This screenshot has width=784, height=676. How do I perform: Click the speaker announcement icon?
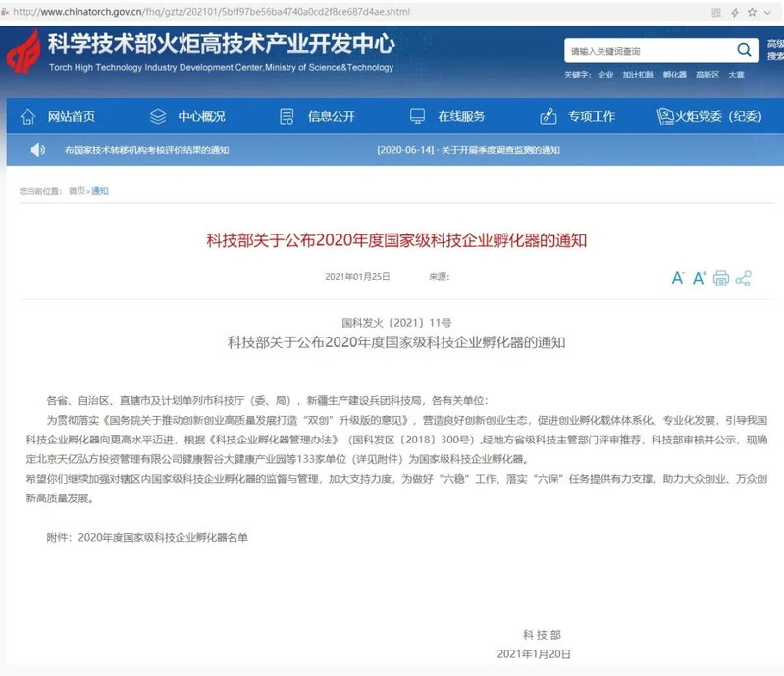pyautogui.click(x=38, y=150)
